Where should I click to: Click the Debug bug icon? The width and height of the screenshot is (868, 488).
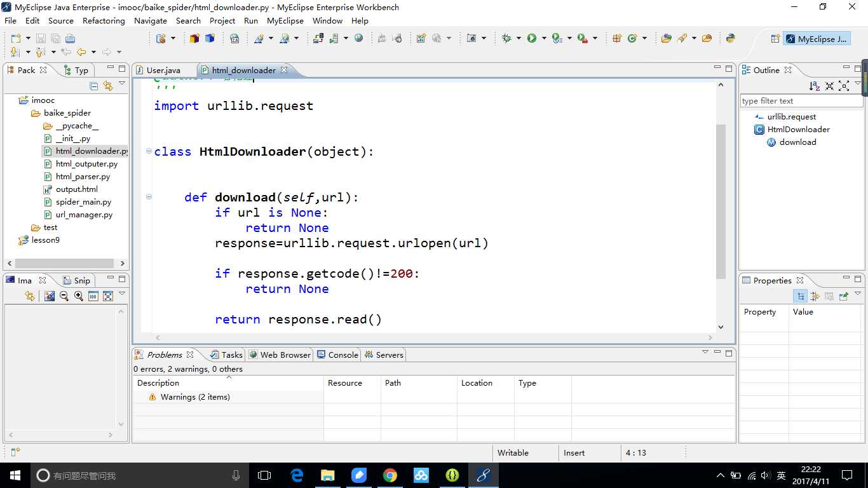click(x=506, y=39)
